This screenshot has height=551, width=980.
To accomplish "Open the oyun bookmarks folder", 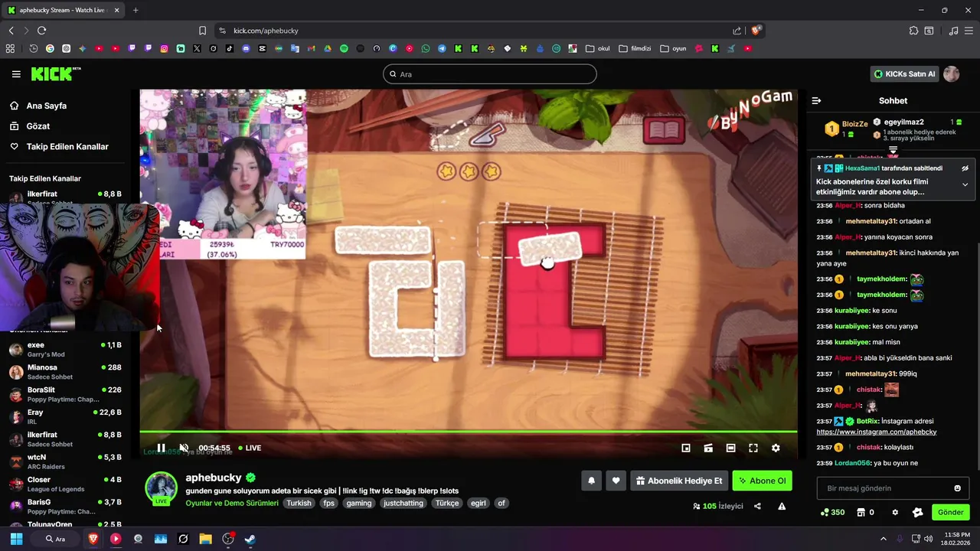I will pyautogui.click(x=674, y=48).
